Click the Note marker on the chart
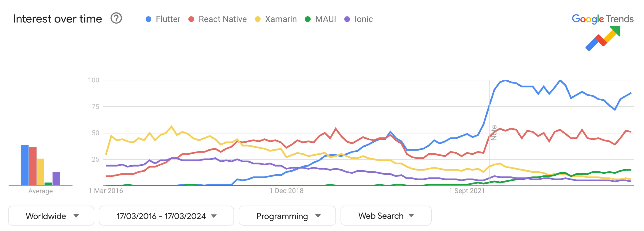 [494, 133]
